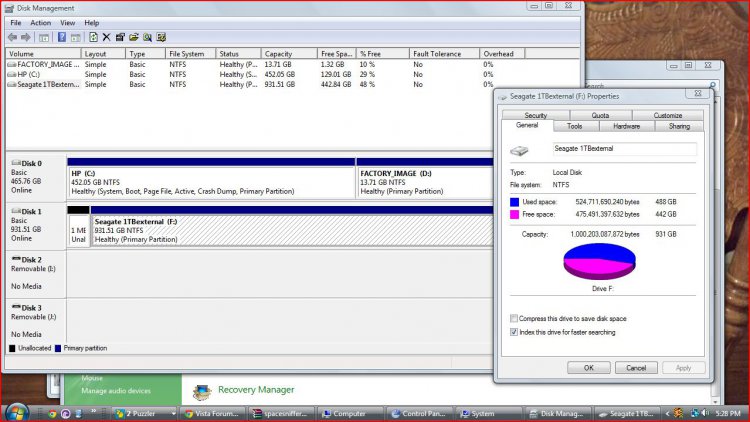
Task: Open the View menu
Action: coord(67,23)
